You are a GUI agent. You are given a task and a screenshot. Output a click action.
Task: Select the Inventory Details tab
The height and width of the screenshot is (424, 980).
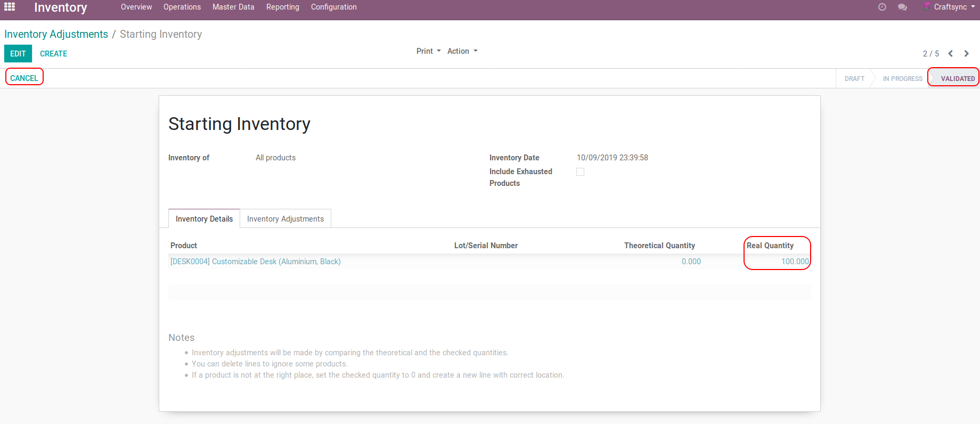204,219
